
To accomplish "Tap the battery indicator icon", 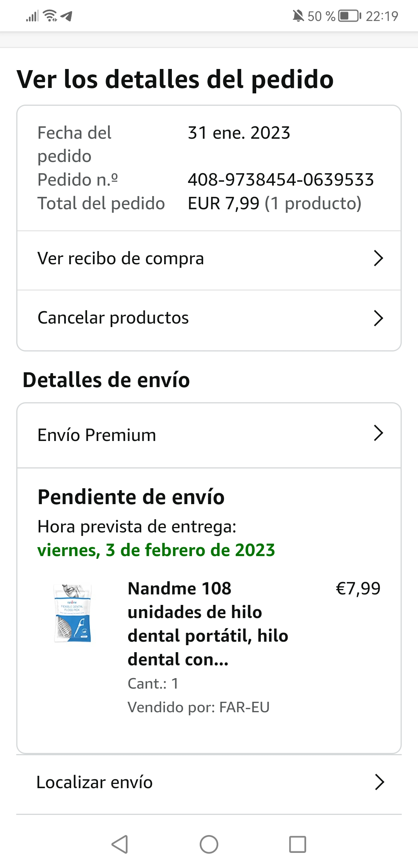I will tap(349, 16).
